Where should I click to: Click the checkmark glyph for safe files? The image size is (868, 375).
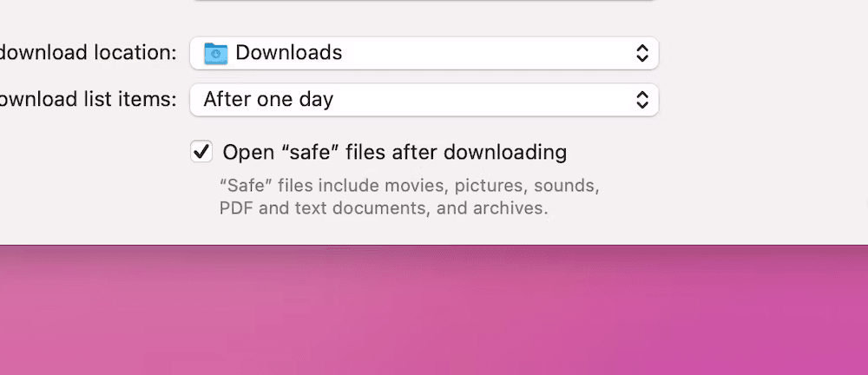pyautogui.click(x=201, y=151)
